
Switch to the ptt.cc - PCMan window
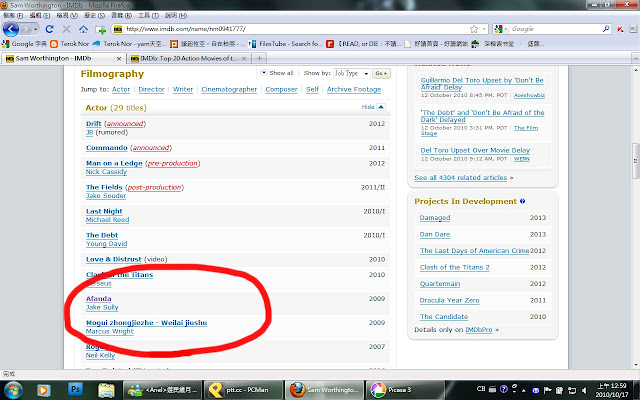[x=243, y=390]
